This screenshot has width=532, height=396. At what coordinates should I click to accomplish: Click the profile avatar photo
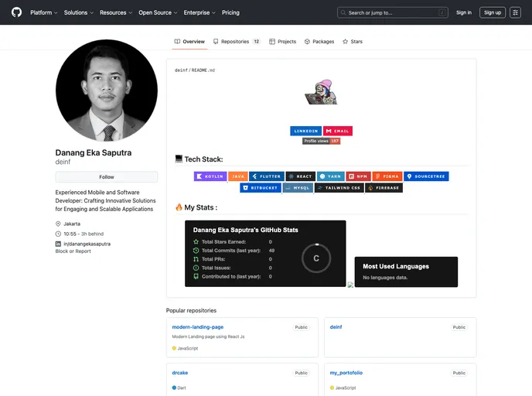[x=107, y=91]
